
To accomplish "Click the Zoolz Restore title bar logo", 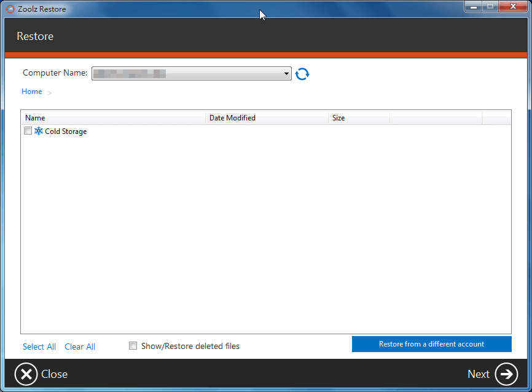I will point(10,9).
